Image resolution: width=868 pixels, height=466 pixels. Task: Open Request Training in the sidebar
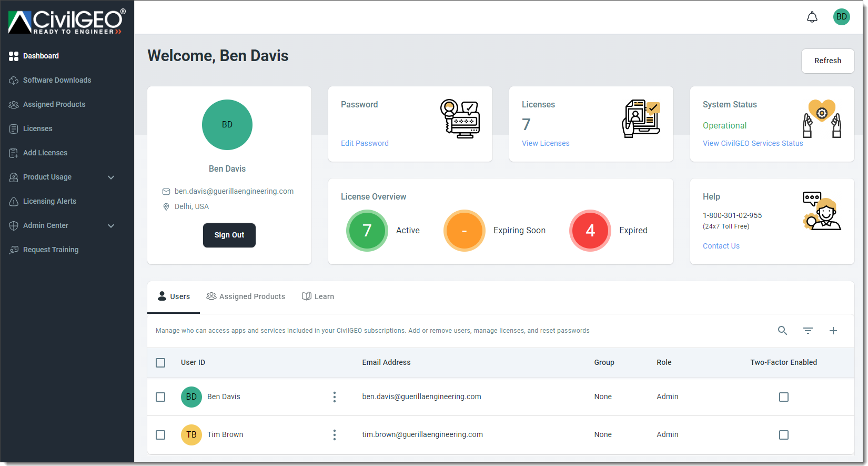click(x=51, y=250)
